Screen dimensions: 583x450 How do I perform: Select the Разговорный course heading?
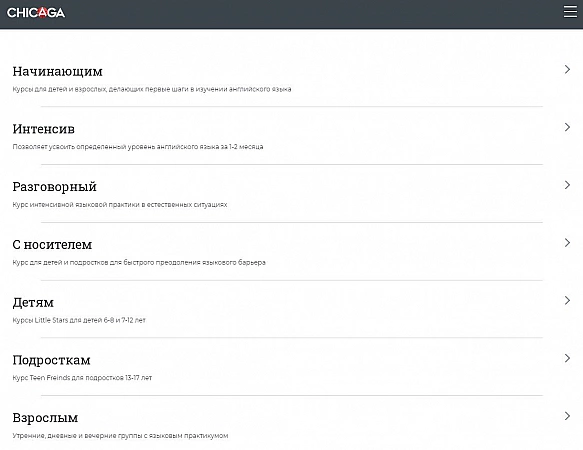tap(54, 187)
